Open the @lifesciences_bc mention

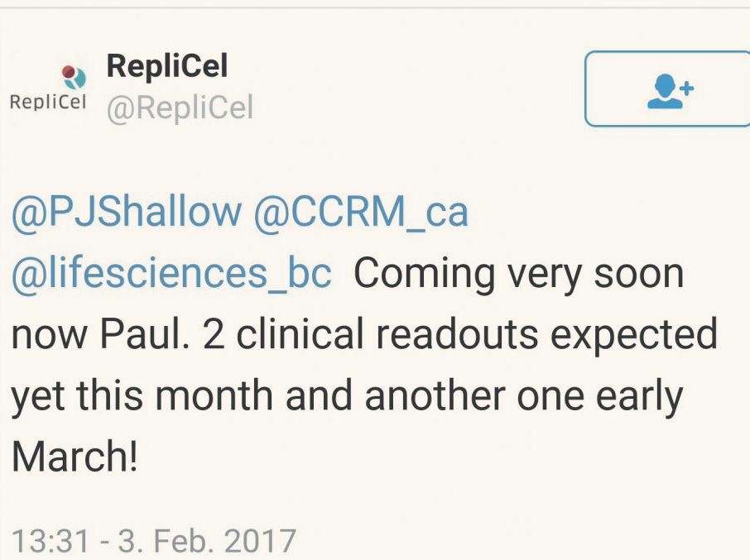[171, 274]
